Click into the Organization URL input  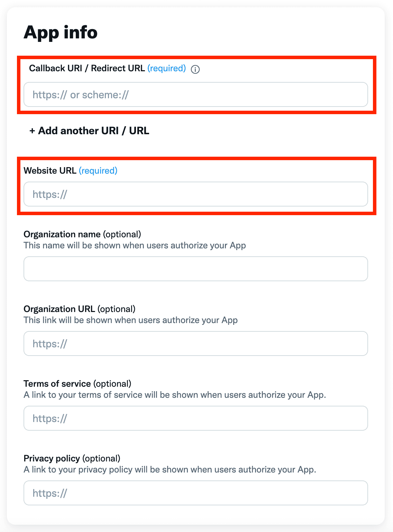(196, 343)
